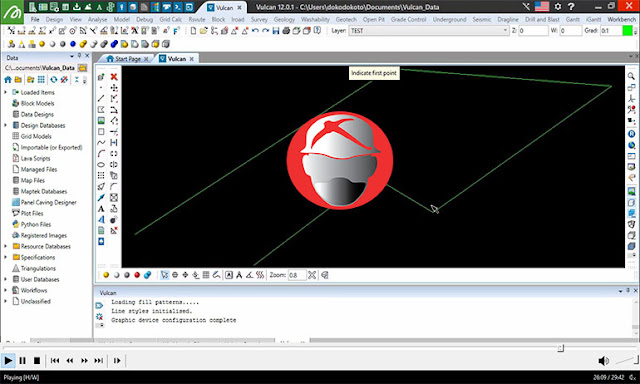Image resolution: width=640 pixels, height=384 pixels.
Task: Click the W value input field
Action: pos(571,31)
